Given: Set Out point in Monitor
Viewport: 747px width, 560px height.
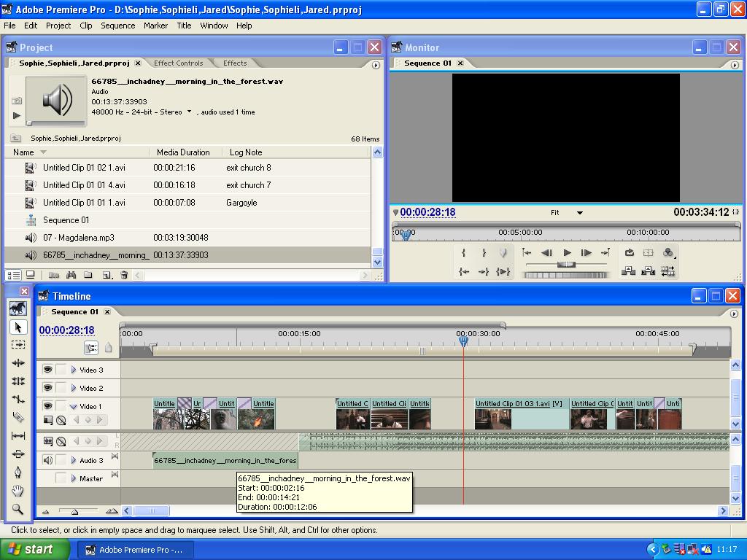Looking at the screenshot, I should point(484,253).
